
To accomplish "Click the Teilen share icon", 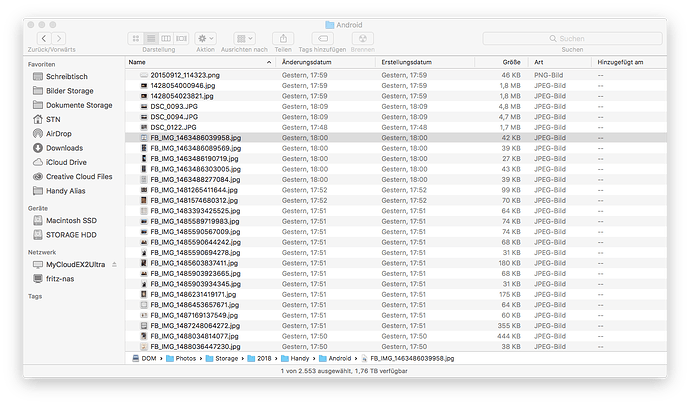I will 283,38.
